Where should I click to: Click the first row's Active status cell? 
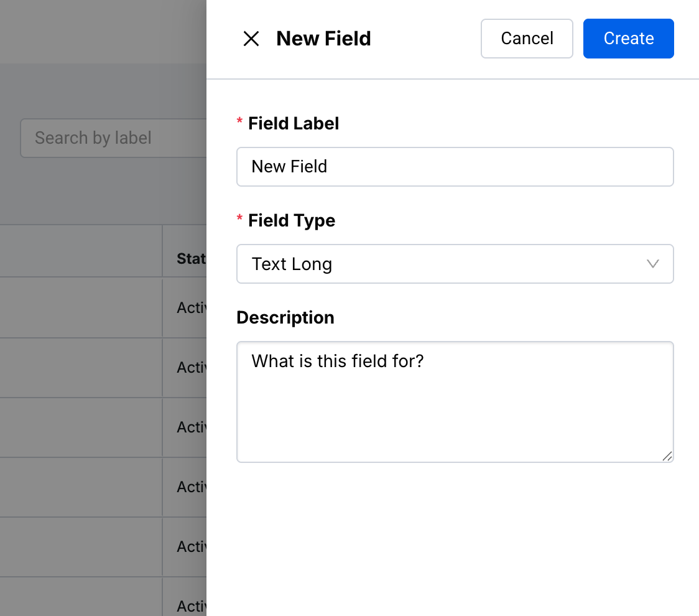coord(191,307)
